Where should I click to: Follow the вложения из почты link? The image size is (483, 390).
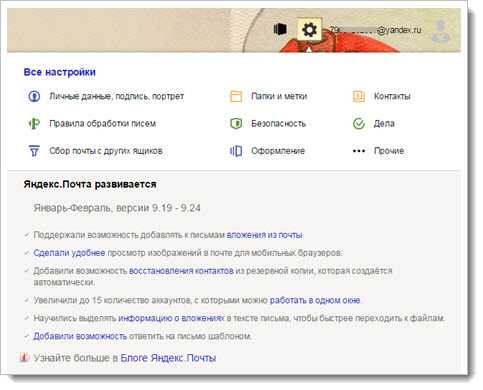point(265,235)
